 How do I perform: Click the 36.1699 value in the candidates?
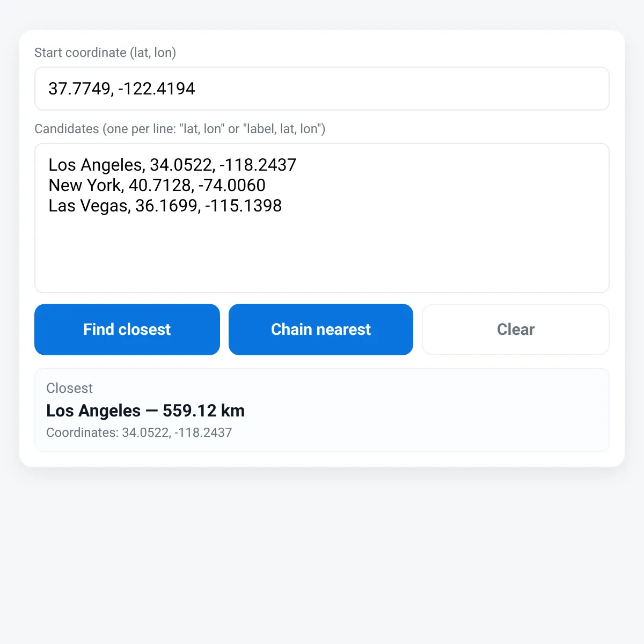166,206
